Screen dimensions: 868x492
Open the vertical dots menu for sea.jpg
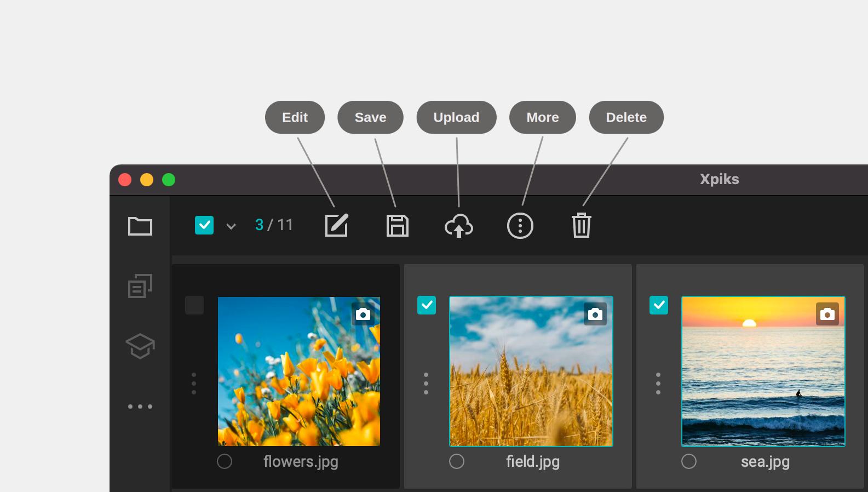click(x=658, y=384)
